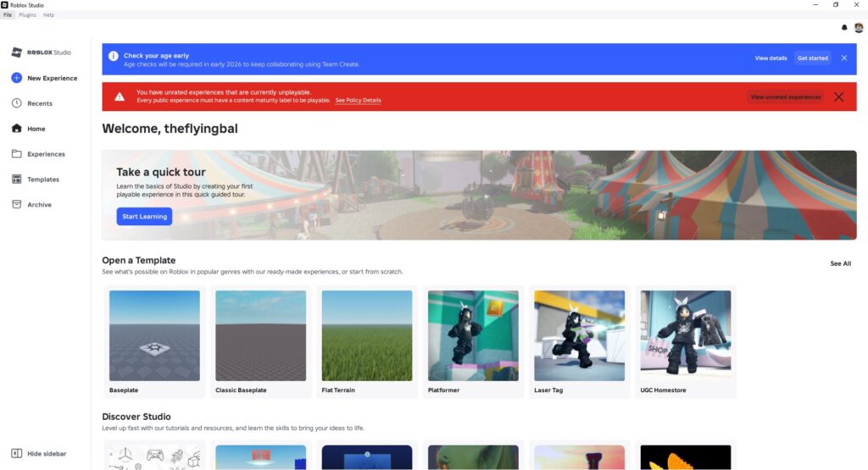Image resolution: width=868 pixels, height=470 pixels.
Task: Open the Archive box icon
Action: 17,205
